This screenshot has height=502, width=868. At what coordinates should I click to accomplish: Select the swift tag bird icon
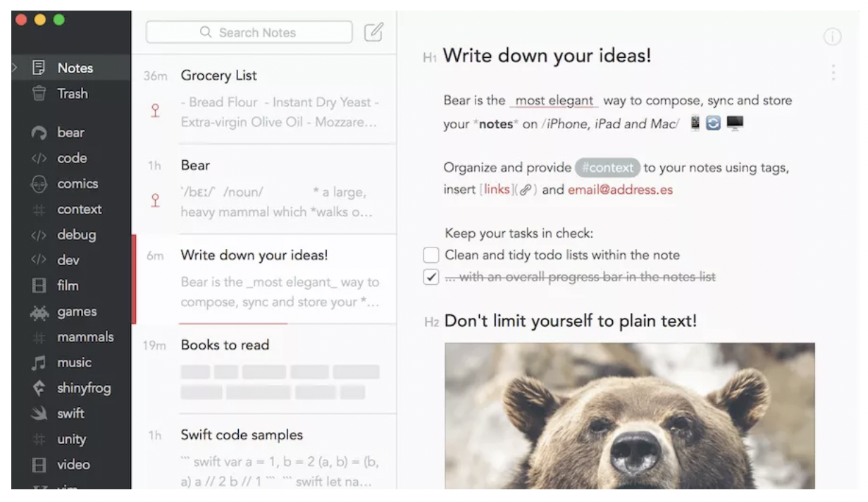(x=39, y=414)
